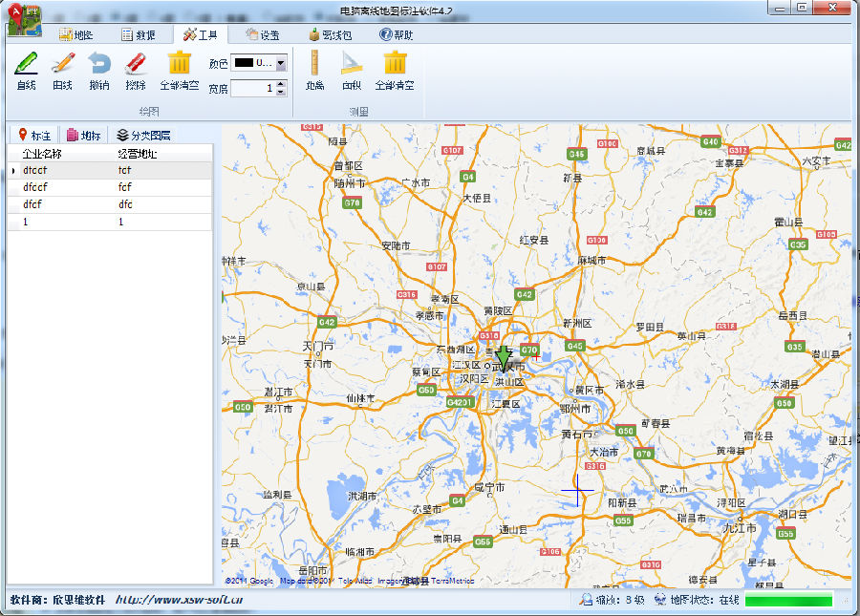Open the 颜色 color dropdown
The width and height of the screenshot is (860, 616).
click(281, 63)
